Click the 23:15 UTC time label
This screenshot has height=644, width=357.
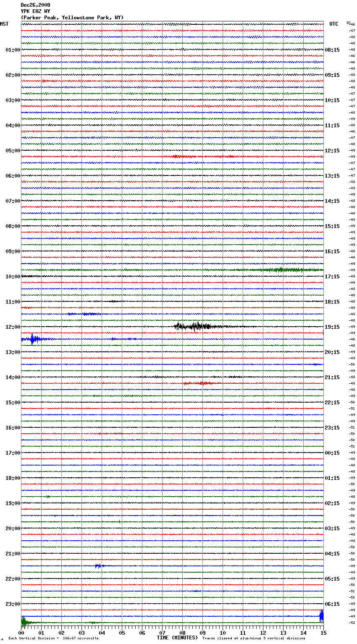(332, 428)
